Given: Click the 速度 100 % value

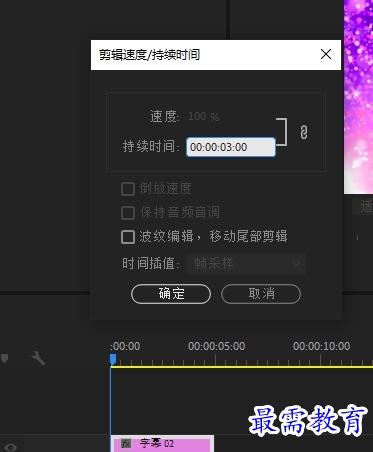Looking at the screenshot, I should pos(204,116).
